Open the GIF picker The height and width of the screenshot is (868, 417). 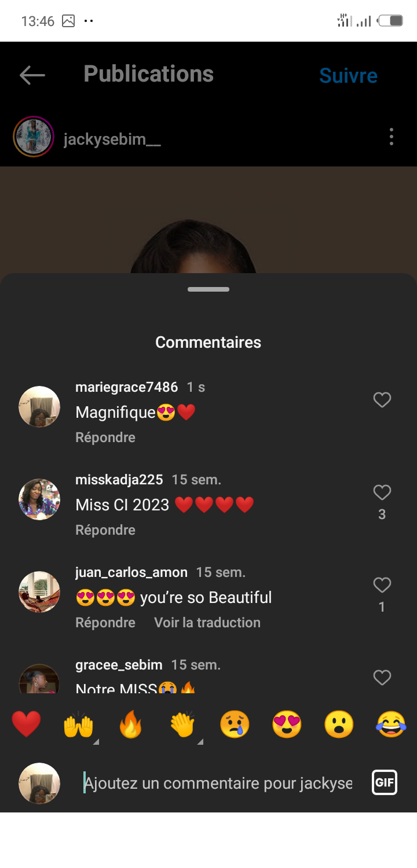[x=385, y=783]
